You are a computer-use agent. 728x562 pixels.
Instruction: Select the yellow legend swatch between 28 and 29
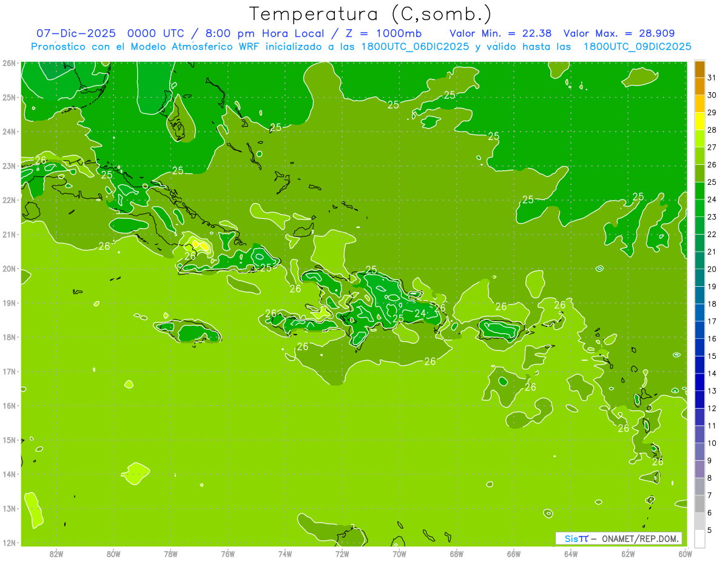pyautogui.click(x=699, y=121)
